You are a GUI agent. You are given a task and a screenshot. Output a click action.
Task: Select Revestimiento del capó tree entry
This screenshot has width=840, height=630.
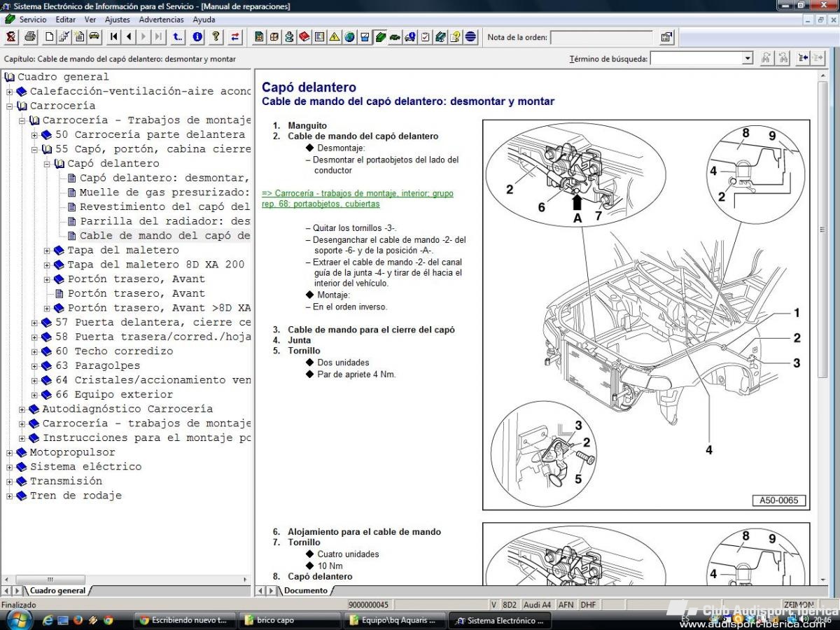coord(164,207)
